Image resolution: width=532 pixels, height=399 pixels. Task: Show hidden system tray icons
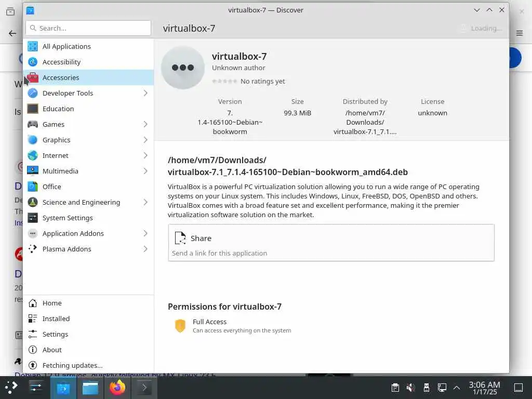pyautogui.click(x=457, y=388)
